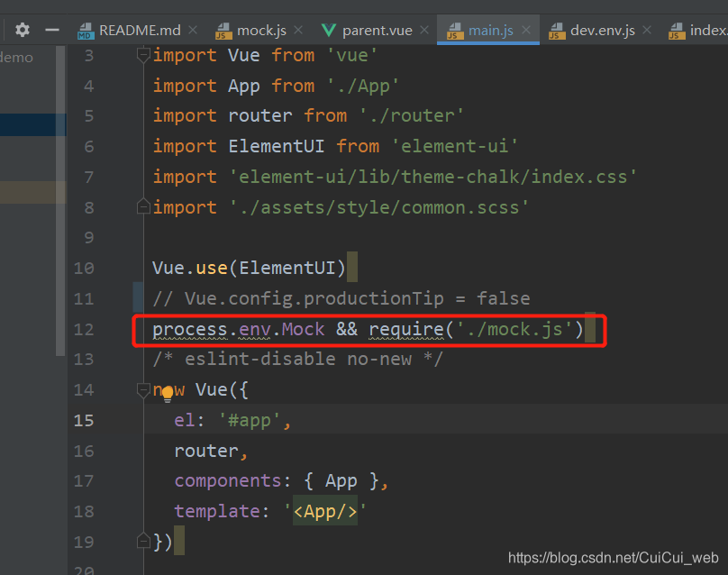Screen dimensions: 728x575
Task: Collapse the new Vue block at line 14
Action: pyautogui.click(x=143, y=390)
